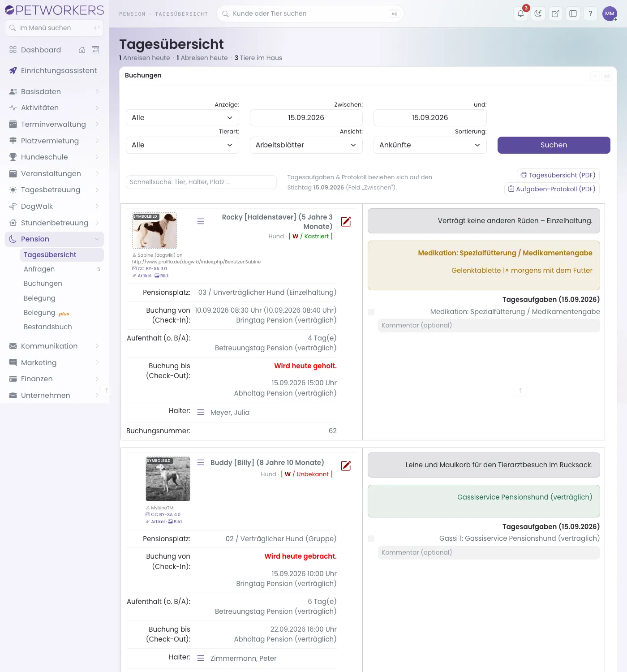Screen dimensions: 627x672
Task: Open the Tierart dropdown
Action: pyautogui.click(x=182, y=145)
